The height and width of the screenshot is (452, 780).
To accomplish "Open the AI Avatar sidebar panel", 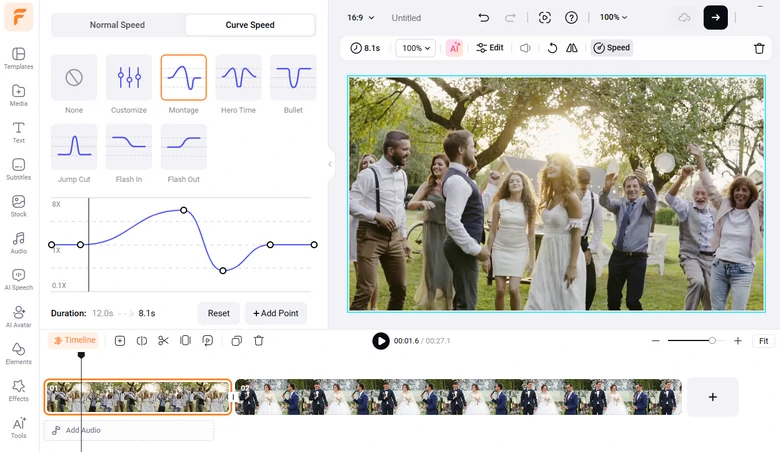I will coord(18,317).
